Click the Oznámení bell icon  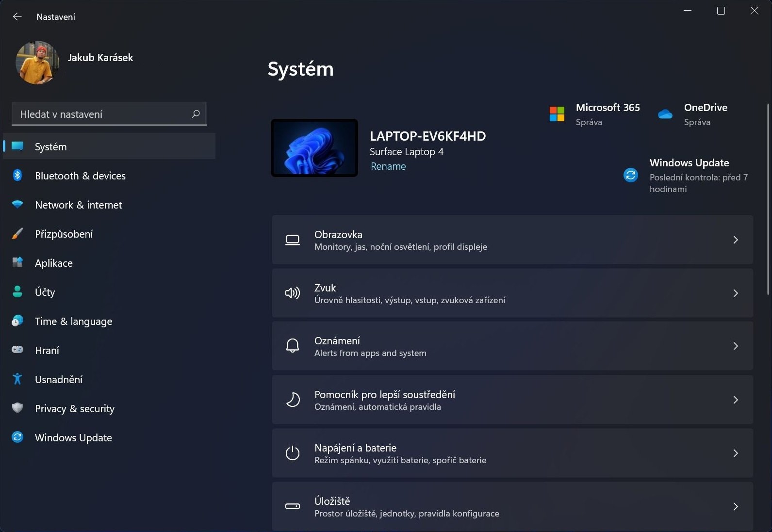pyautogui.click(x=293, y=346)
